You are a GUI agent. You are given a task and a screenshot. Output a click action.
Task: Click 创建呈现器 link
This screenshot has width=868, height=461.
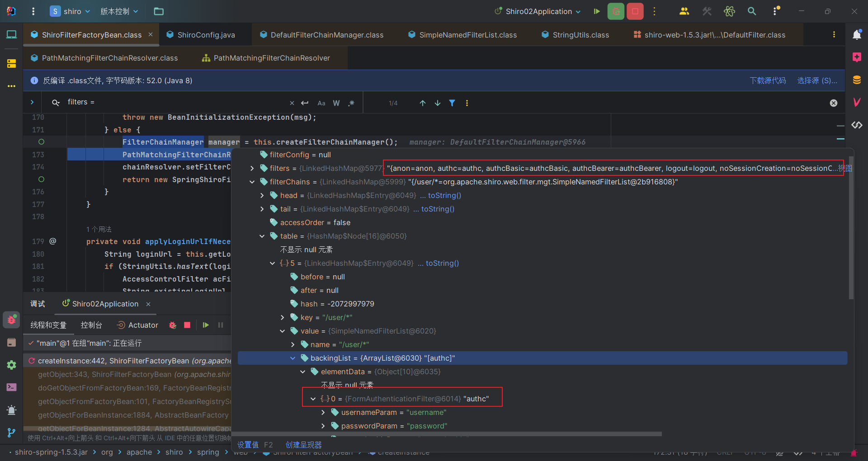pos(304,445)
